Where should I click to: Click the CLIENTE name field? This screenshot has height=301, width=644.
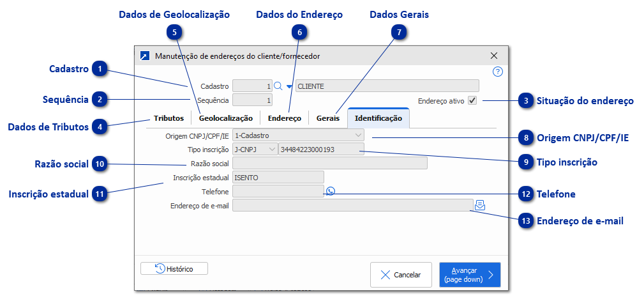(387, 86)
